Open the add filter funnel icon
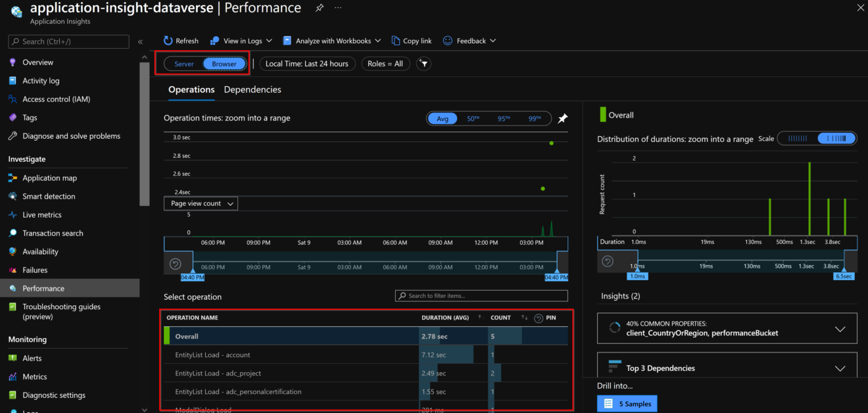Image resolution: width=868 pixels, height=413 pixels. 423,64
